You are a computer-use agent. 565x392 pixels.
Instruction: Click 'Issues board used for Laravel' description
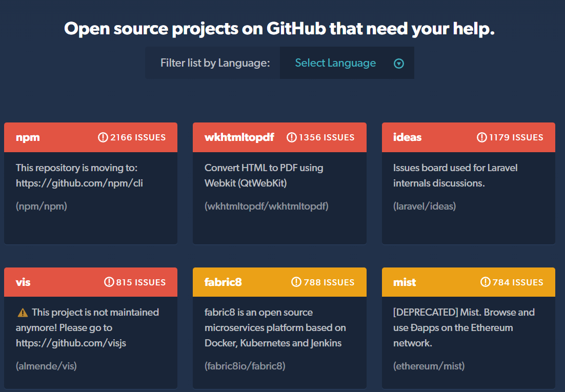[x=455, y=175]
